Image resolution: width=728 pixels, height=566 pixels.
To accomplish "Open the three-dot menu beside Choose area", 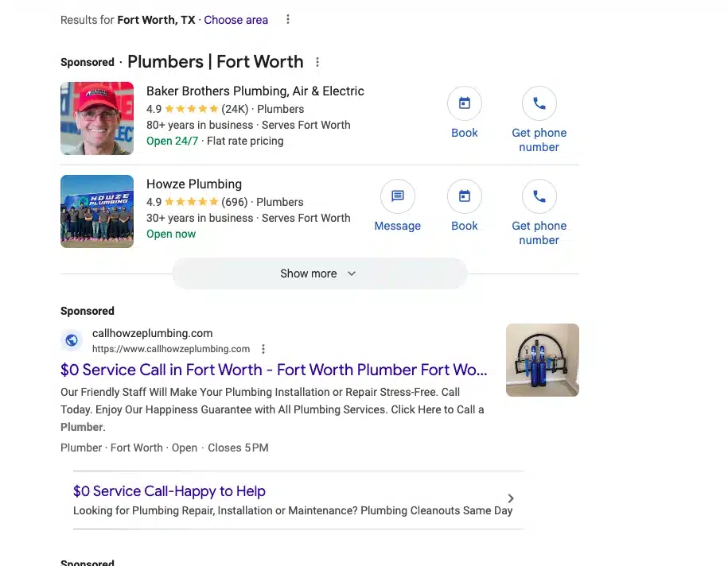I will tap(288, 20).
